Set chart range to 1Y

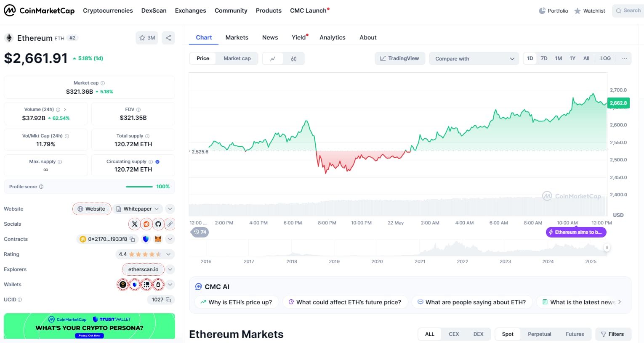572,58
